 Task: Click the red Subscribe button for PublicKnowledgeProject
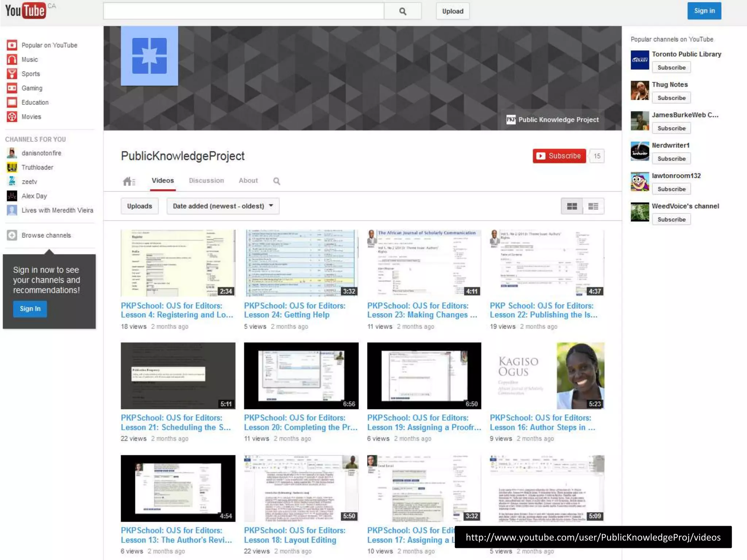[x=559, y=156]
